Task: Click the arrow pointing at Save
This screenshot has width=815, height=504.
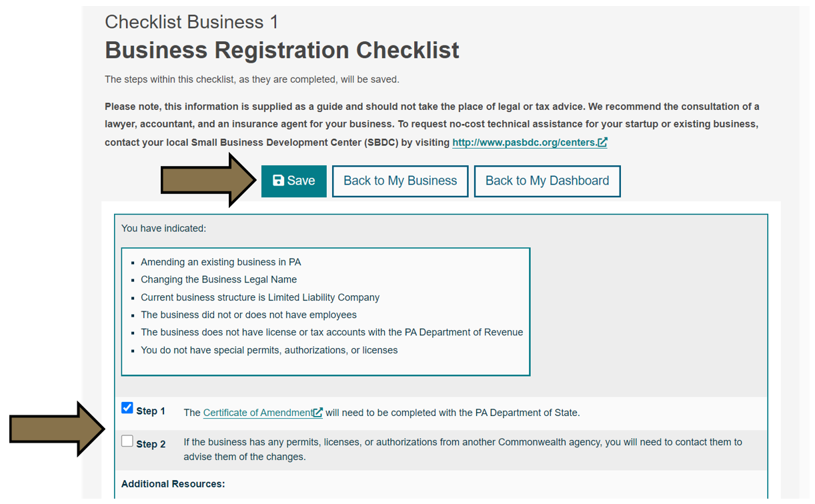Action: [207, 181]
